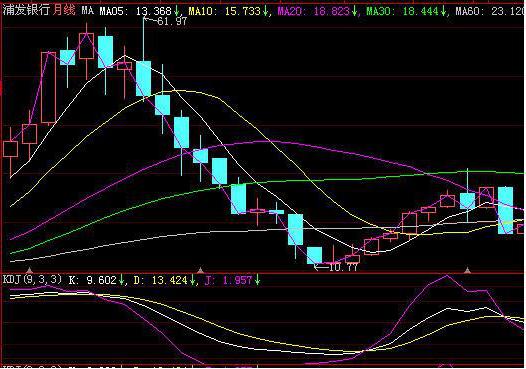Click the 10.77 low price label
This screenshot has height=369, width=526.
click(343, 267)
